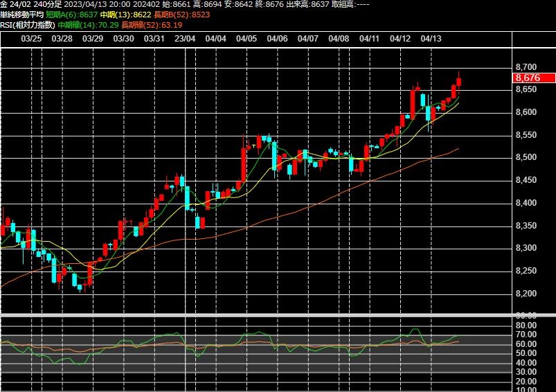Click the 04/06 date label
Screen dimensions: 556x392
coord(277,39)
